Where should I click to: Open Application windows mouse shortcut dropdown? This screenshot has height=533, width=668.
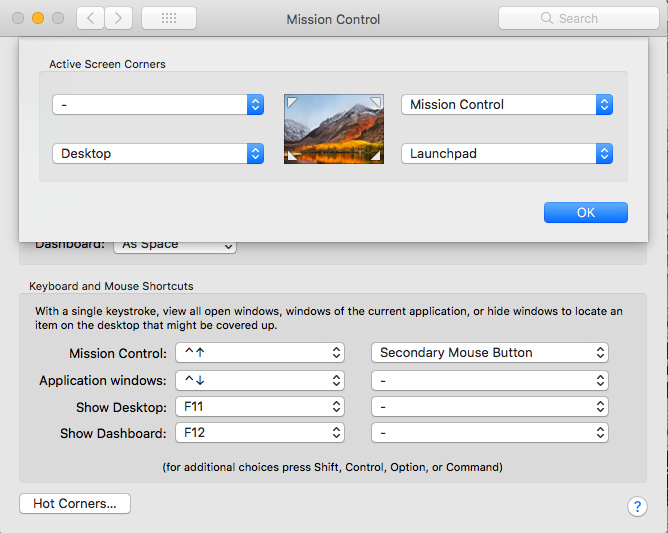tap(490, 380)
